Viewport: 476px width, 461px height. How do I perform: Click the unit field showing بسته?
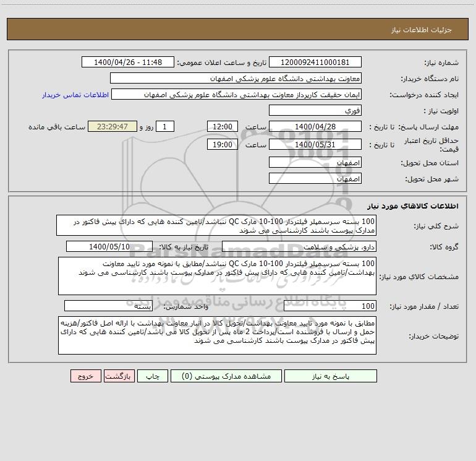click(x=108, y=306)
